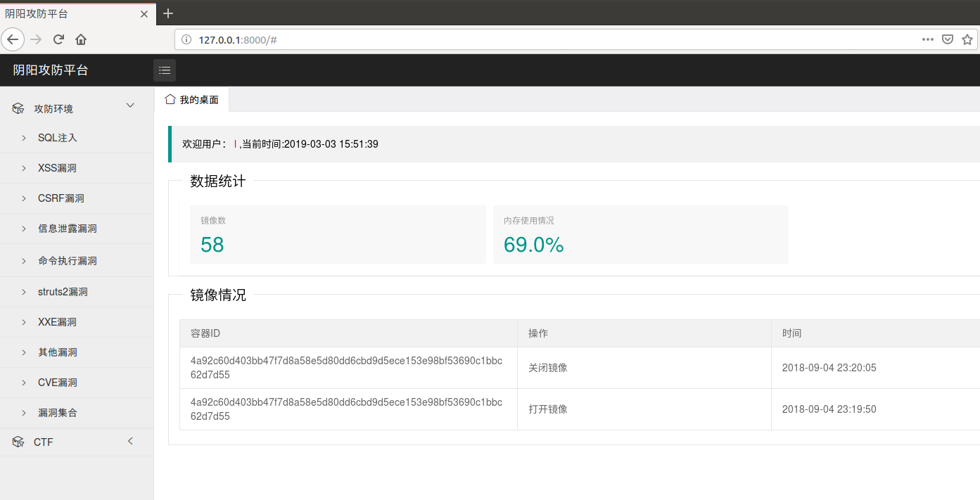Open the CVE漏洞 sidebar item

57,383
